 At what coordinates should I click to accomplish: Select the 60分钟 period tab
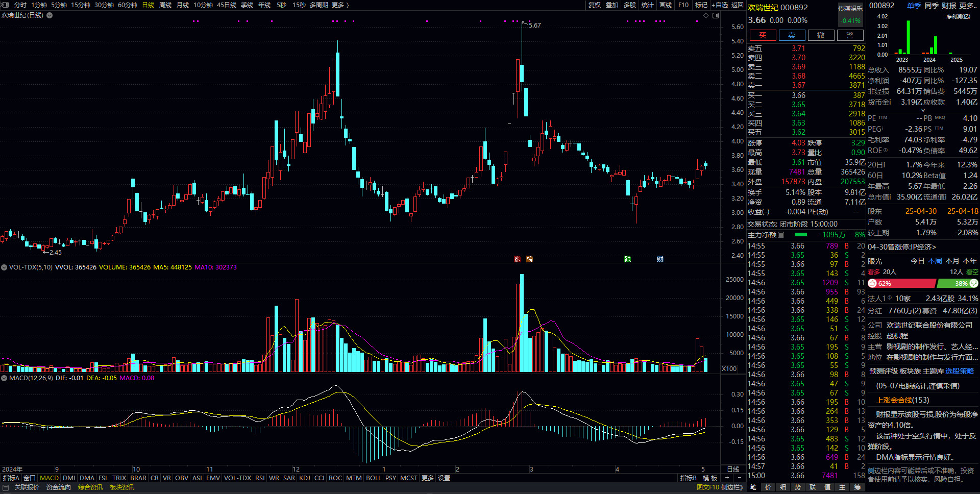[x=128, y=5]
